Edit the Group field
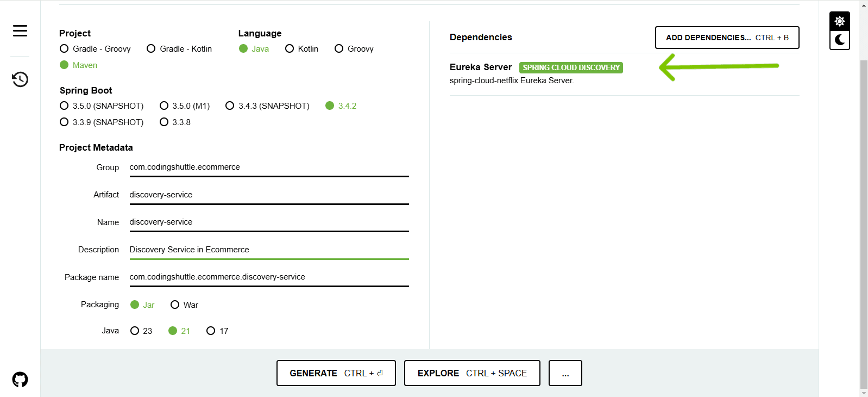 tap(269, 168)
